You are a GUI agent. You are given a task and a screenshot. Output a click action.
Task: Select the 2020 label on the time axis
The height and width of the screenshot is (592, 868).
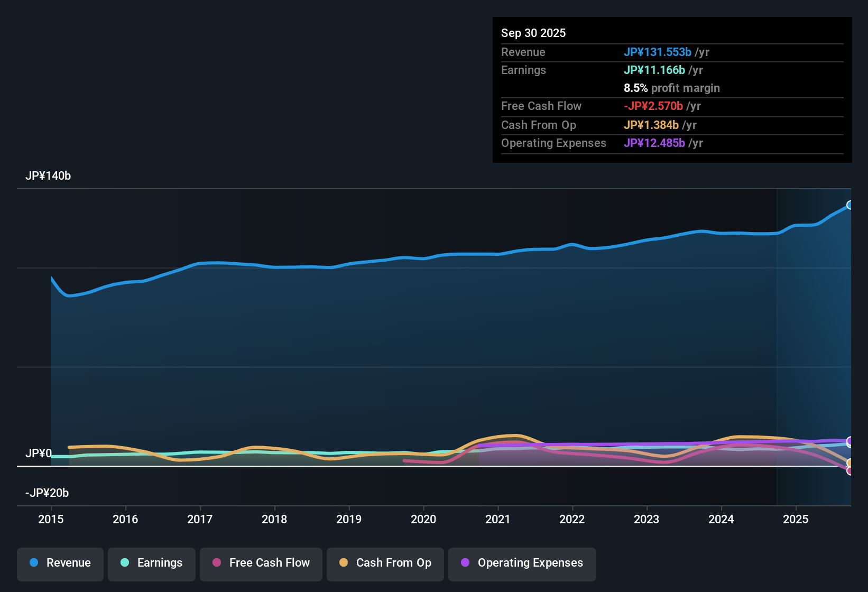coord(423,520)
